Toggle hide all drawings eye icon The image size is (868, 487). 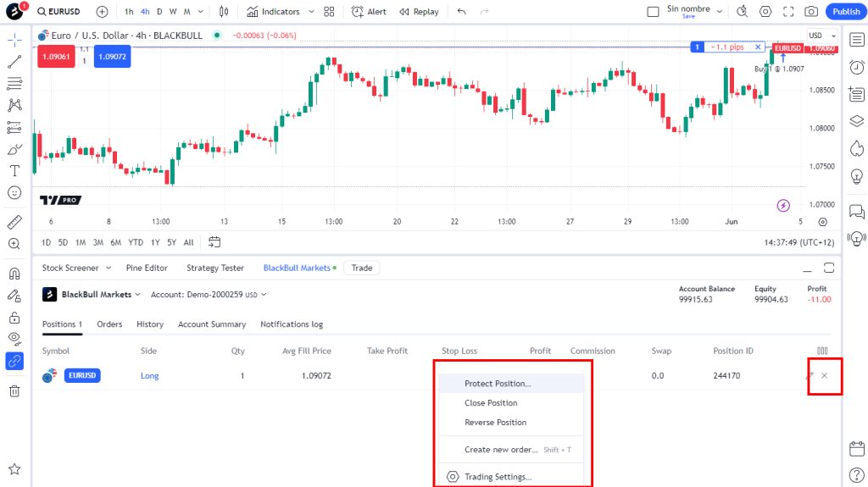14,339
